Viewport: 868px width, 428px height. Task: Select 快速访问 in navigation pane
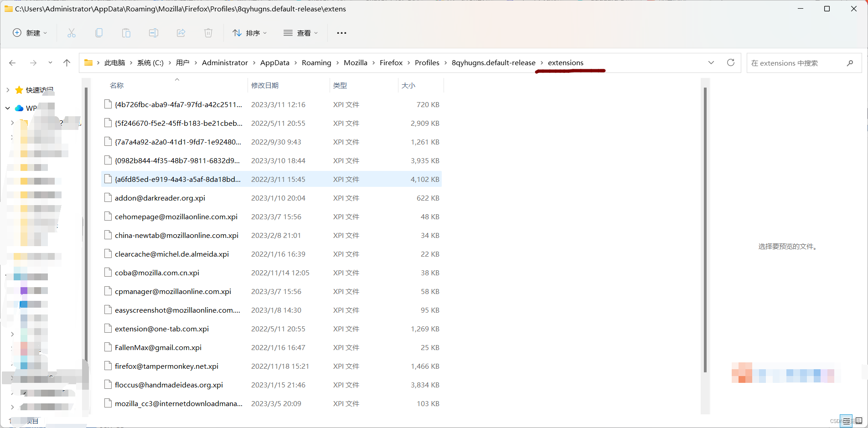(35, 90)
